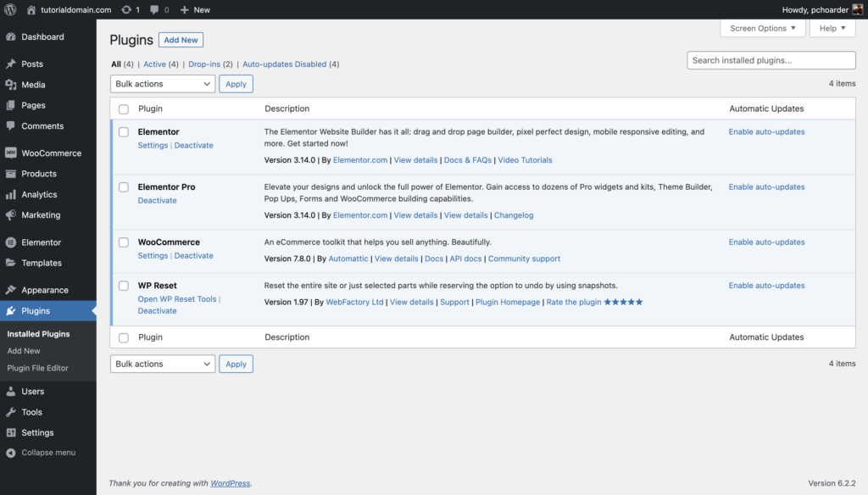The image size is (868, 495).
Task: Click the Elementor icon in sidebar
Action: pos(10,242)
